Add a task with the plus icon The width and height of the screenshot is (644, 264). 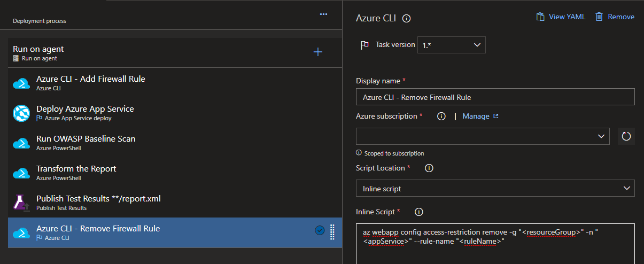[318, 52]
